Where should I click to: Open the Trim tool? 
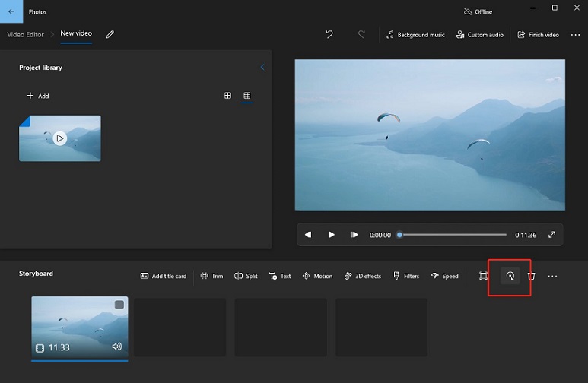(x=211, y=276)
